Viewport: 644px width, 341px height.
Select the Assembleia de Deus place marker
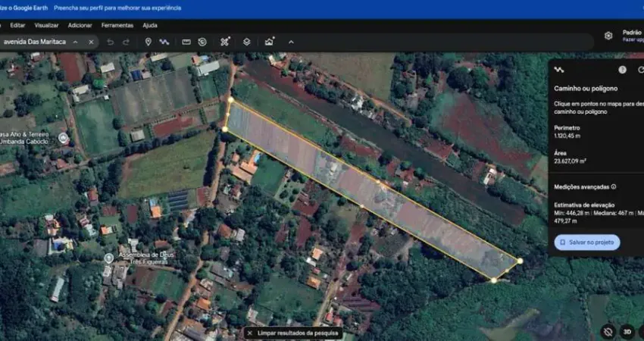point(109,258)
